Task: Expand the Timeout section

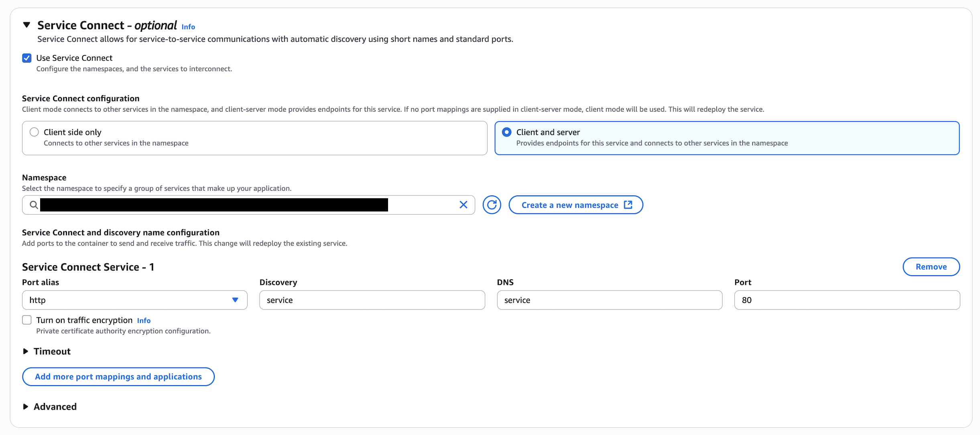Action: coord(26,352)
